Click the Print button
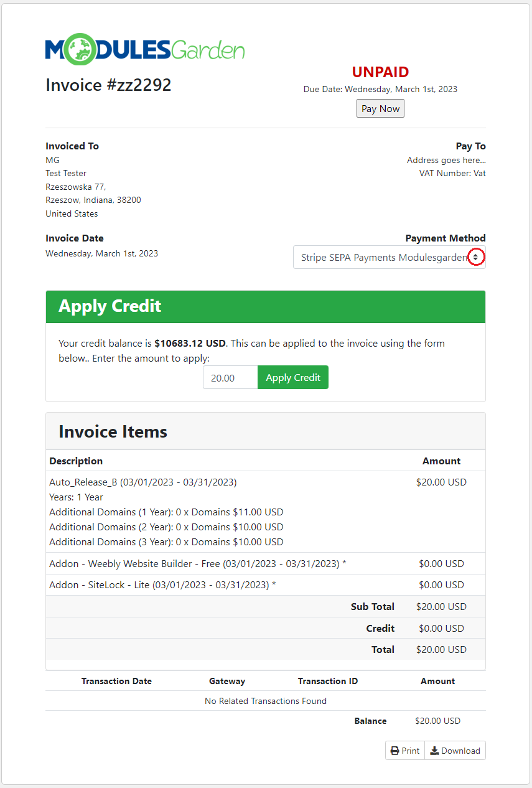Screen dimensions: 532x788 [x=405, y=751]
